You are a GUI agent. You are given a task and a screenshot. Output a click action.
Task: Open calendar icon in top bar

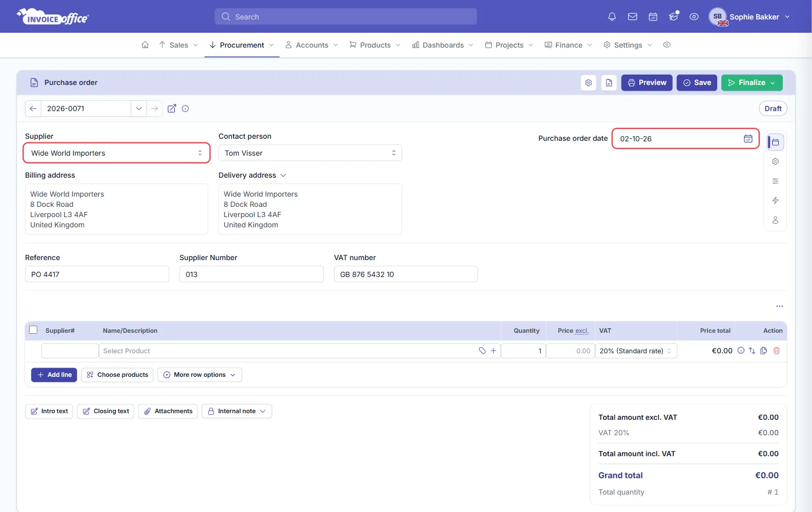(653, 17)
